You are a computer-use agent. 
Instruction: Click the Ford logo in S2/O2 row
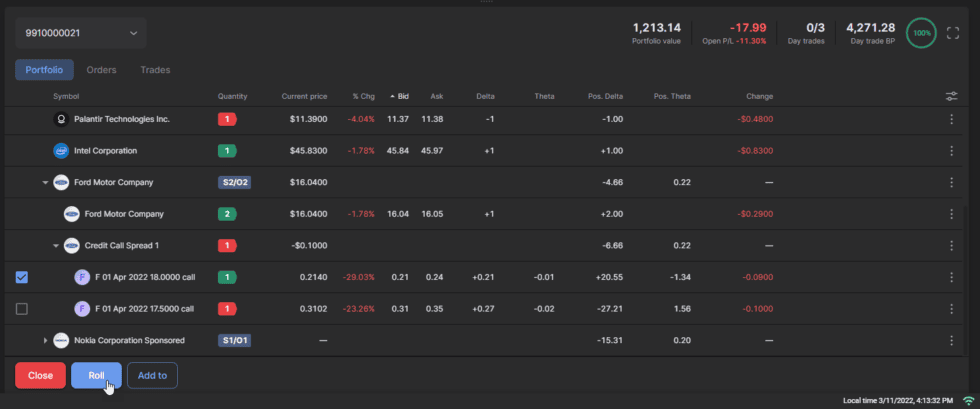61,183
